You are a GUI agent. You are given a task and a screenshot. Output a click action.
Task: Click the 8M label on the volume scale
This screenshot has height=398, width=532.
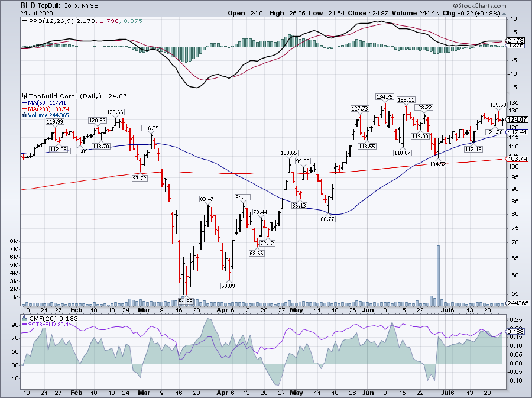click(x=14, y=241)
